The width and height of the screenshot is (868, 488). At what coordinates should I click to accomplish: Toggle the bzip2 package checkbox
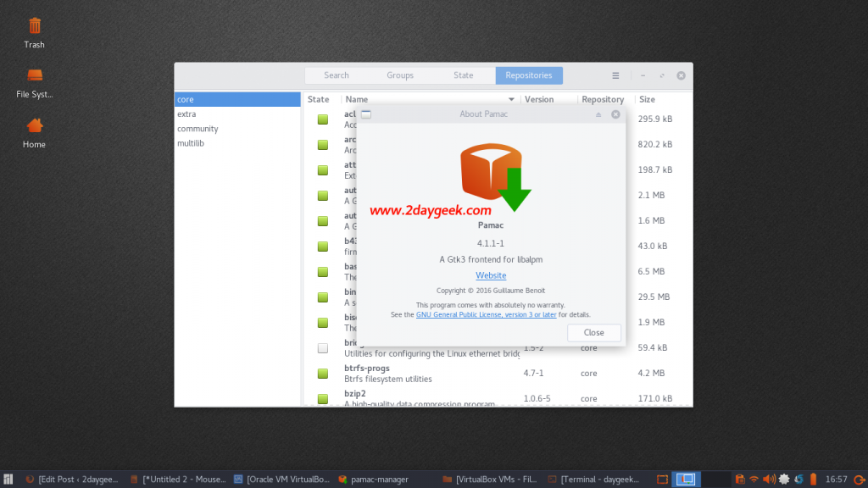coord(322,398)
